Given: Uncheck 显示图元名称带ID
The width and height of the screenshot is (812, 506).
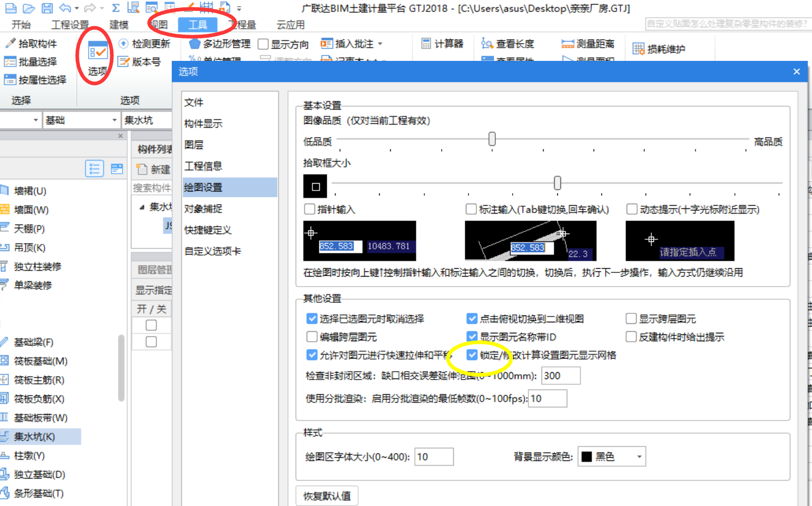Looking at the screenshot, I should pyautogui.click(x=472, y=337).
